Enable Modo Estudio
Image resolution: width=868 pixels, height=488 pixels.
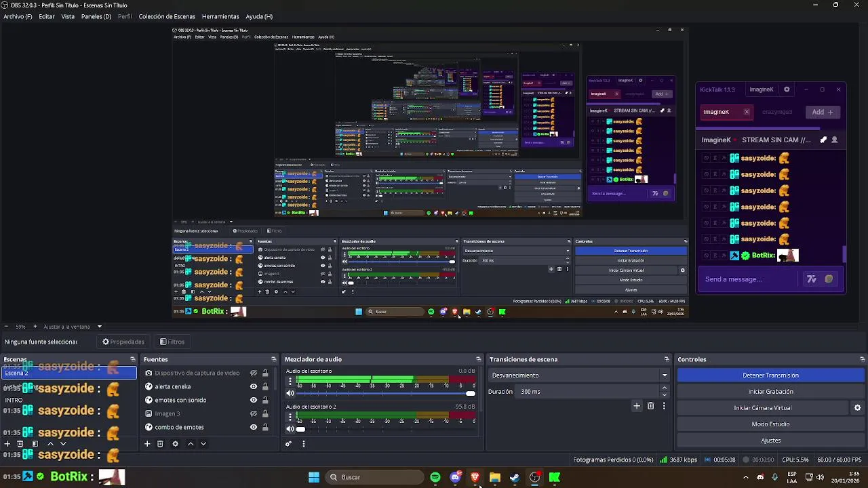coord(770,424)
